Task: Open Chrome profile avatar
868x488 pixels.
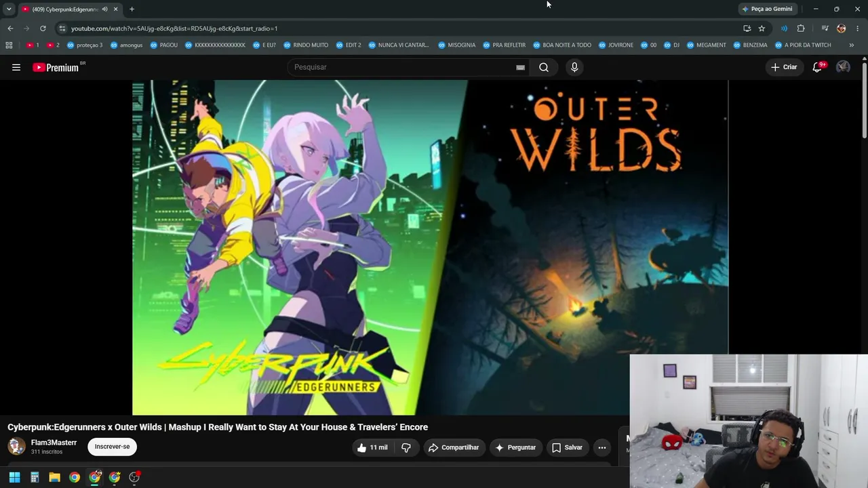Action: 842,28
